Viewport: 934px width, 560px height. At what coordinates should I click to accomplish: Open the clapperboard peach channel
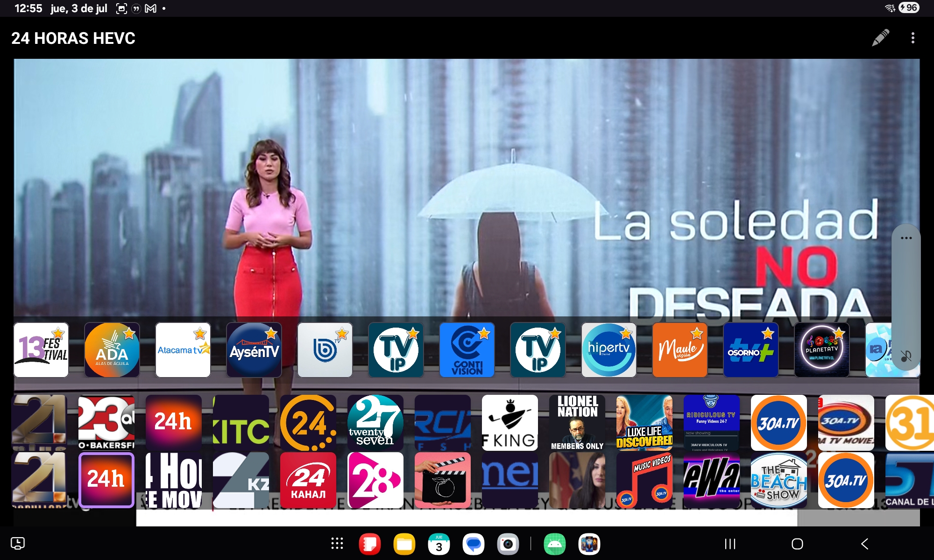pyautogui.click(x=443, y=480)
